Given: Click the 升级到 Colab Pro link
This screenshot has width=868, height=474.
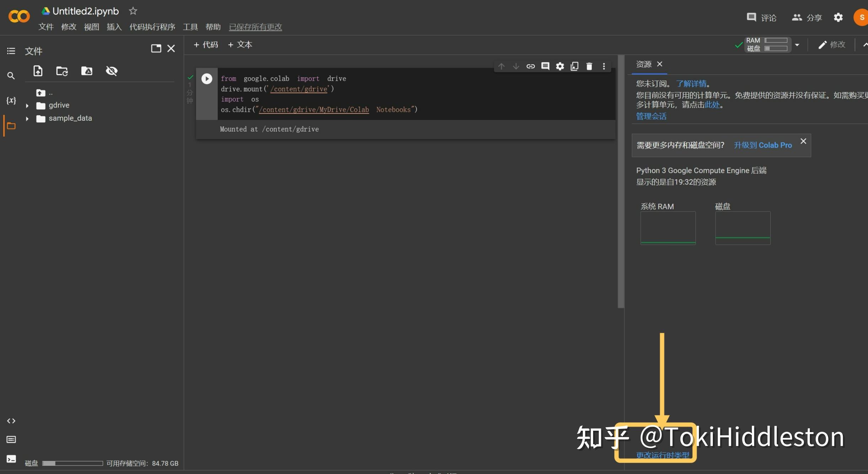Looking at the screenshot, I should click(x=763, y=145).
